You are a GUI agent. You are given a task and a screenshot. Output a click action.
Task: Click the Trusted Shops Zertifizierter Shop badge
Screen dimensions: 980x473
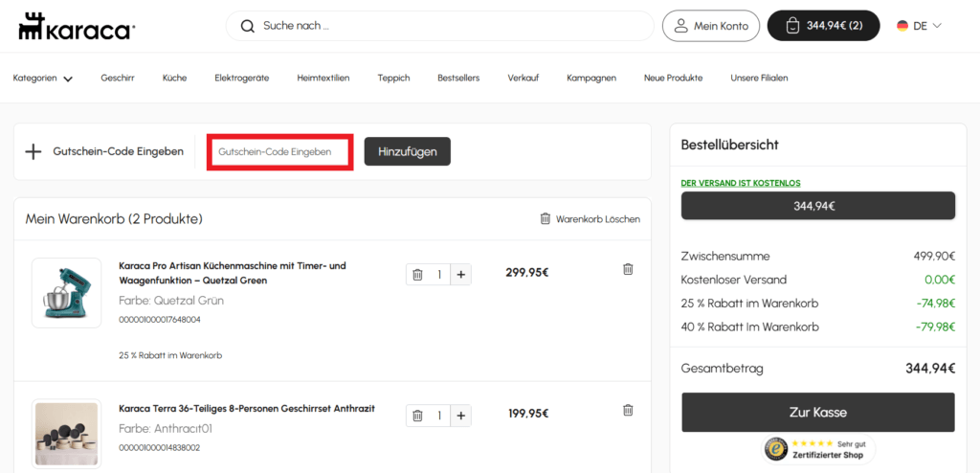(818, 449)
